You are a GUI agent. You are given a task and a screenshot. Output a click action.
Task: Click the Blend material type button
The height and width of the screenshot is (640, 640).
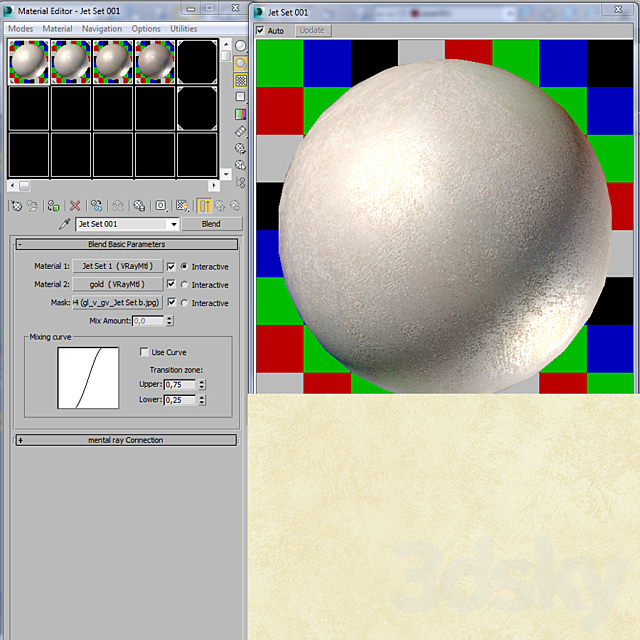[211, 224]
